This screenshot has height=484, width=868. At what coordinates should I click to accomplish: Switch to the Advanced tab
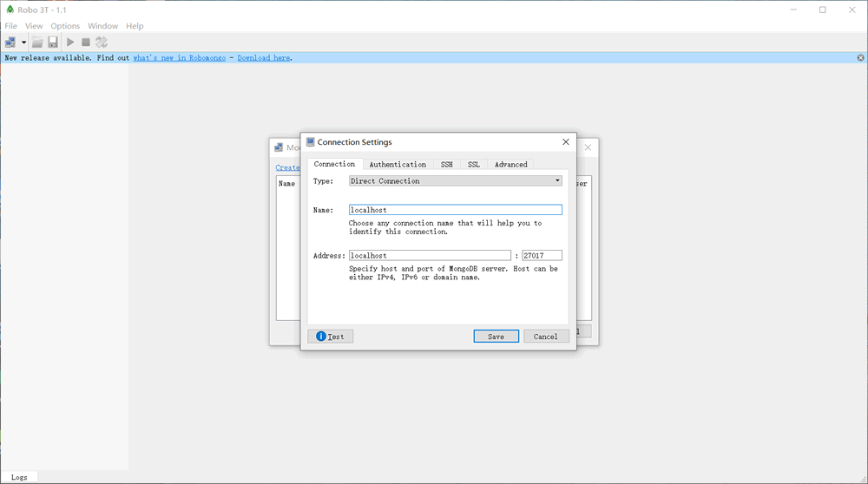(511, 164)
